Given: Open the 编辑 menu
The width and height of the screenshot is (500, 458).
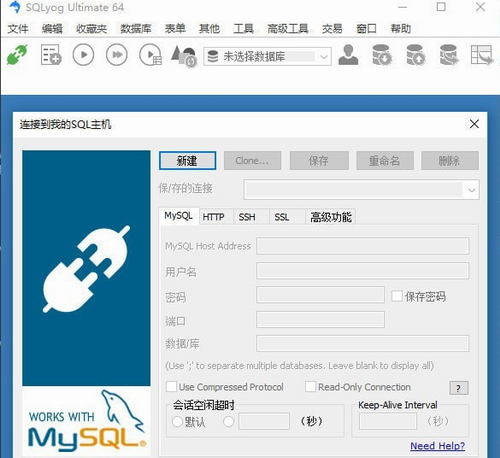Looking at the screenshot, I should (x=52, y=29).
